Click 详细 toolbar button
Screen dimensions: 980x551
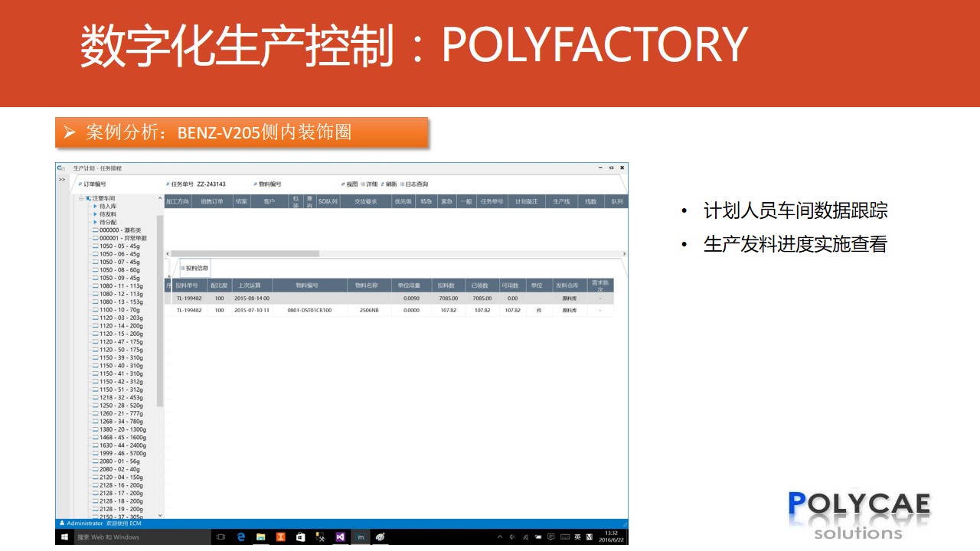click(x=369, y=184)
